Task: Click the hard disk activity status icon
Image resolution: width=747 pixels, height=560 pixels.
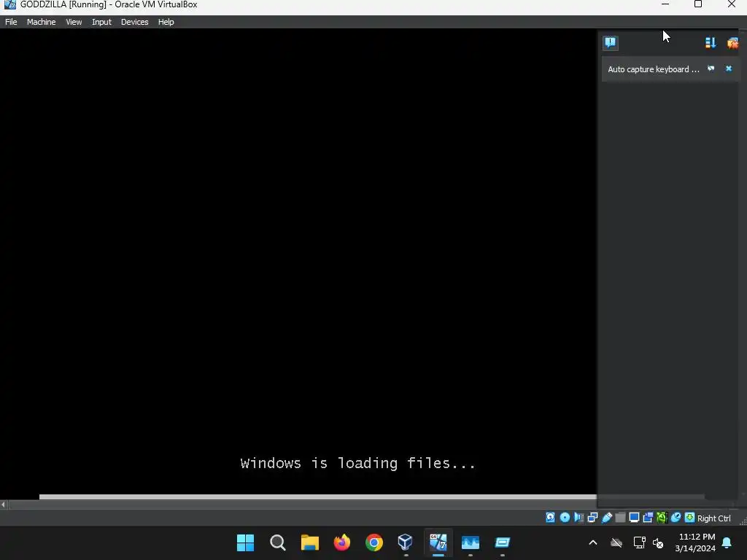Action: 550,518
